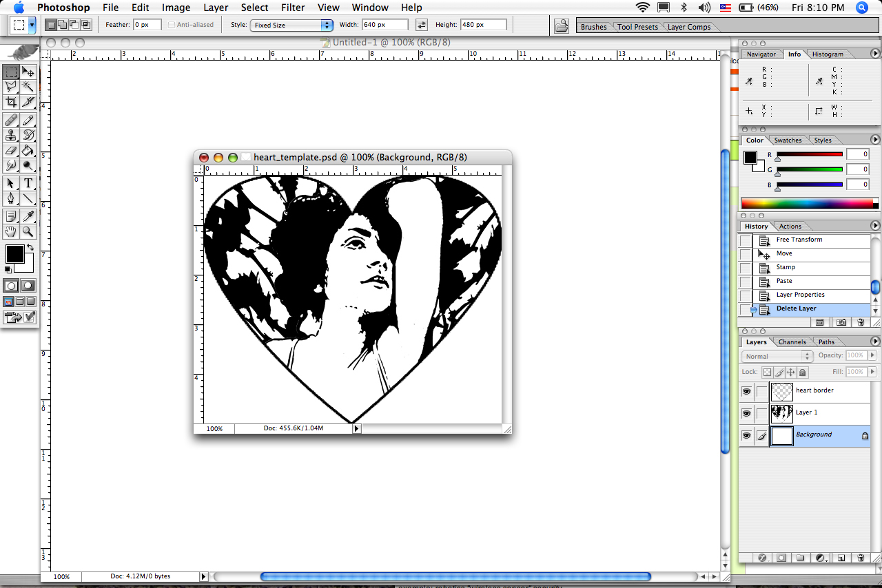
Task: Pick the Magic Wand tool
Action: pyautogui.click(x=28, y=87)
